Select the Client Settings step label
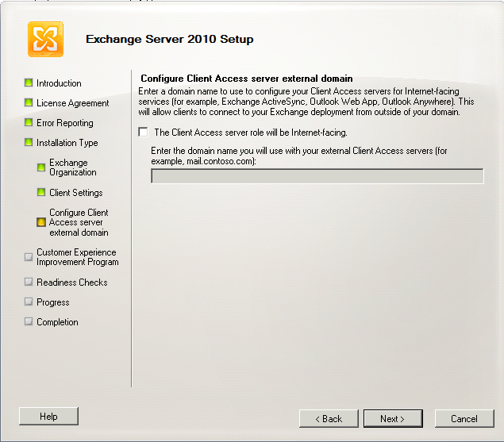 click(x=76, y=193)
